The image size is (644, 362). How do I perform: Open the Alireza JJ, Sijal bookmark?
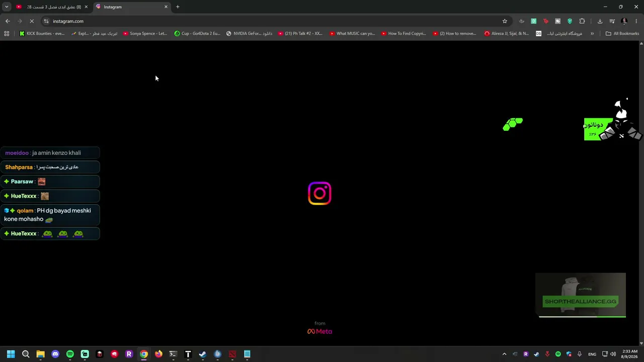(x=507, y=34)
